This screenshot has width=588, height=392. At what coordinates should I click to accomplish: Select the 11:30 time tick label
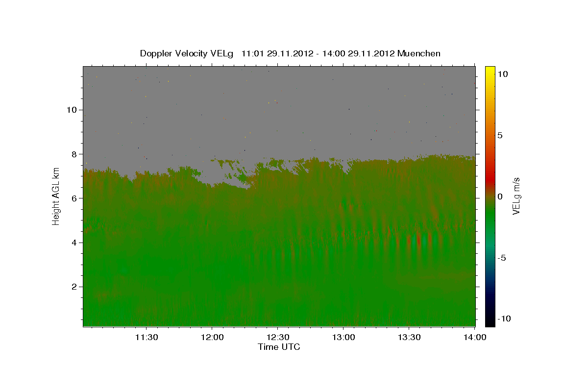pyautogui.click(x=146, y=338)
